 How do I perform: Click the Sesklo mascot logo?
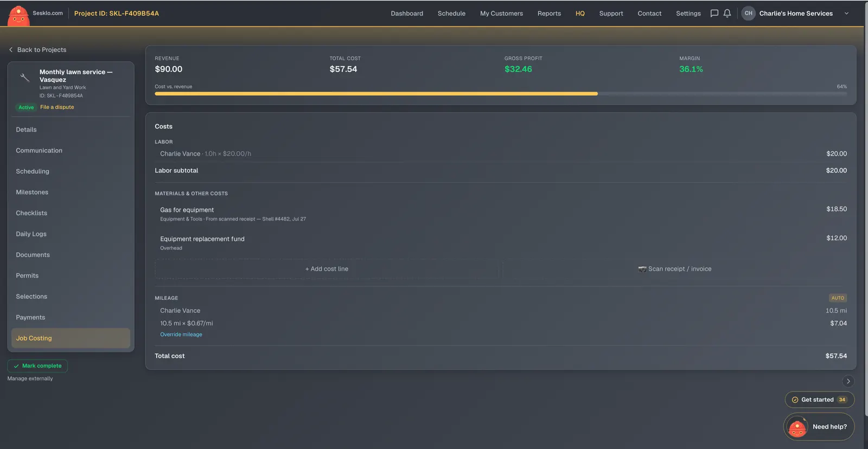(18, 15)
